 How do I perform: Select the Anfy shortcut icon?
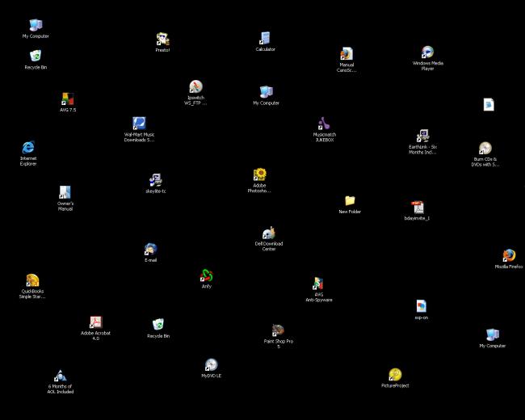coord(206,275)
